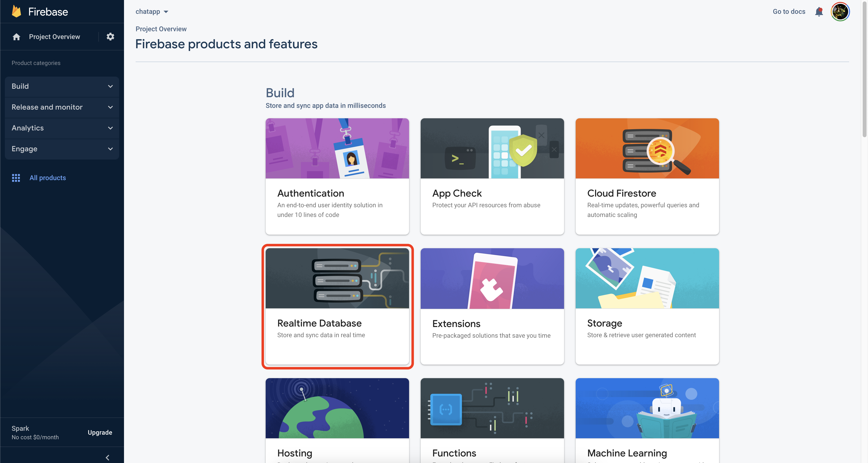Click the user profile avatar
The height and width of the screenshot is (463, 868).
[840, 11]
